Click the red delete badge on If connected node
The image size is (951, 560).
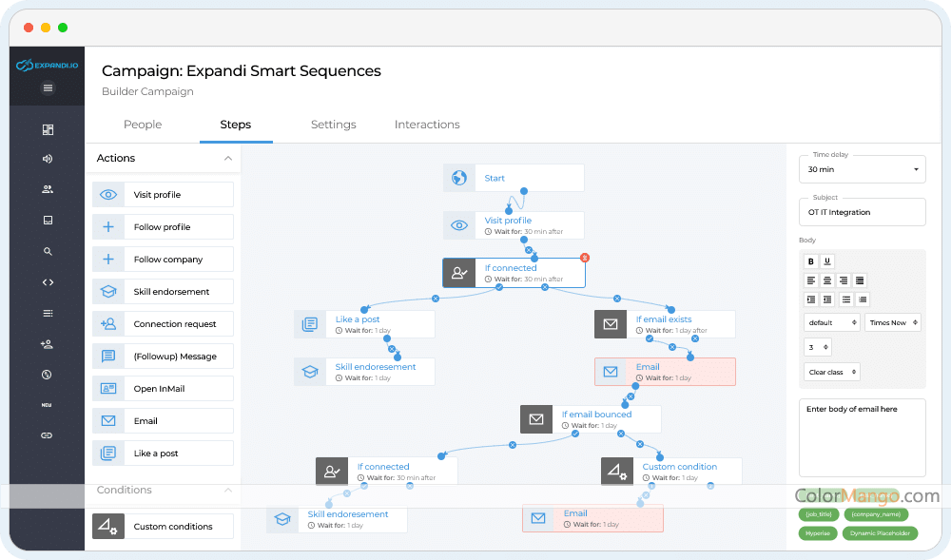585,258
